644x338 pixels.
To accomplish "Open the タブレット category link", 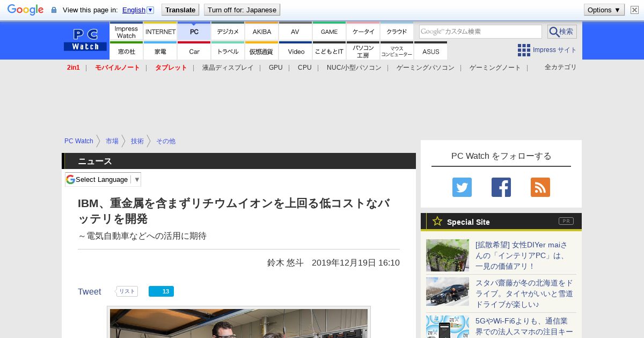I will click(x=171, y=68).
